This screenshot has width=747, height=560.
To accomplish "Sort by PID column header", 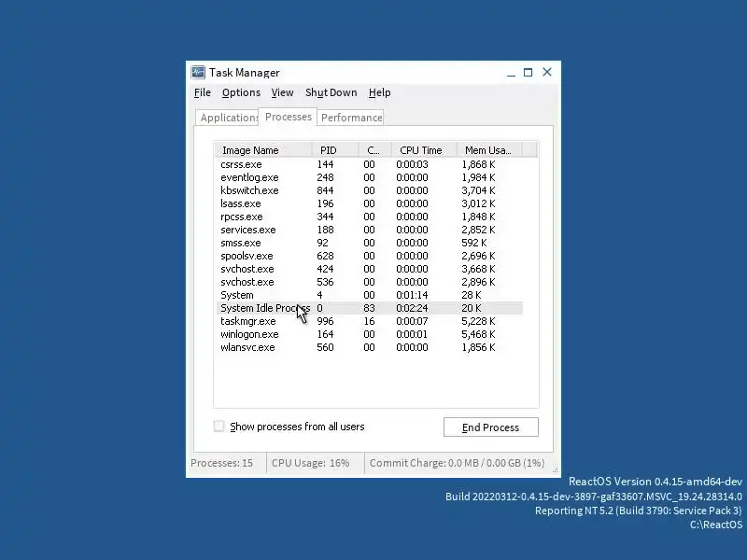I will (335, 150).
